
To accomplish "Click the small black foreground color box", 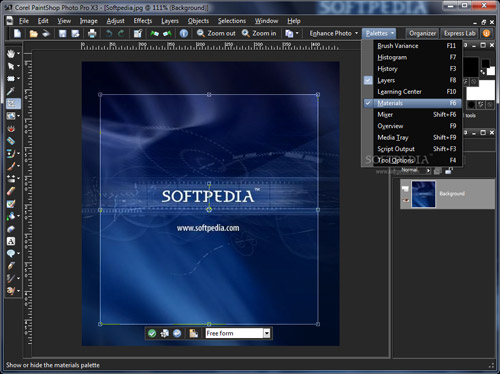I will pos(485,63).
